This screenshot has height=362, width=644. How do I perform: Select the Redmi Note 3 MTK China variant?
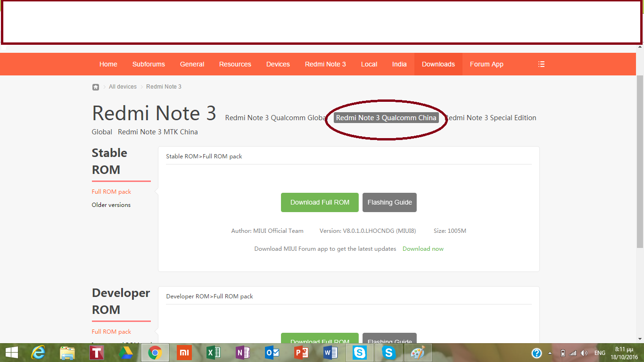point(158,132)
